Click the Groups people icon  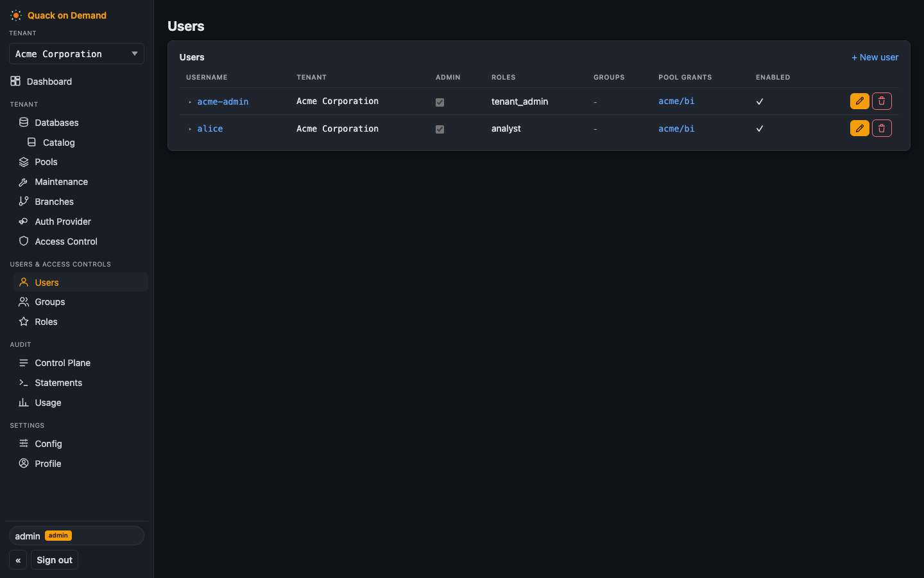click(24, 301)
